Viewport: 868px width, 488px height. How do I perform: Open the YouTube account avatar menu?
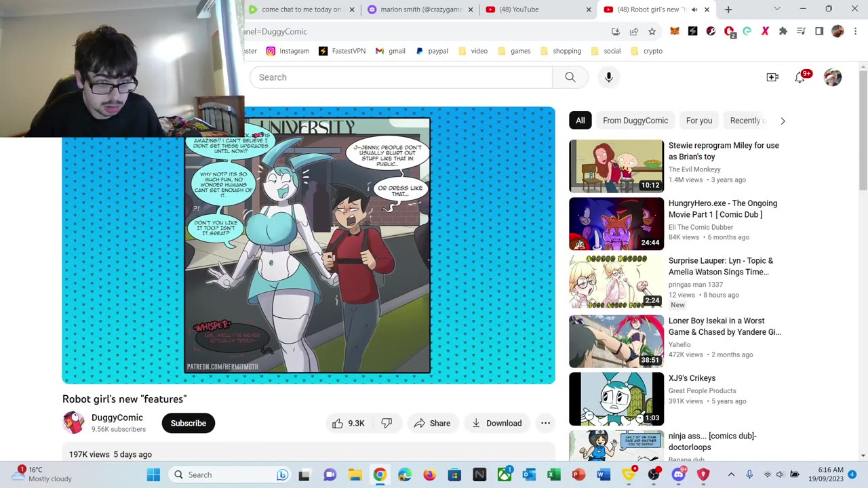[833, 77]
